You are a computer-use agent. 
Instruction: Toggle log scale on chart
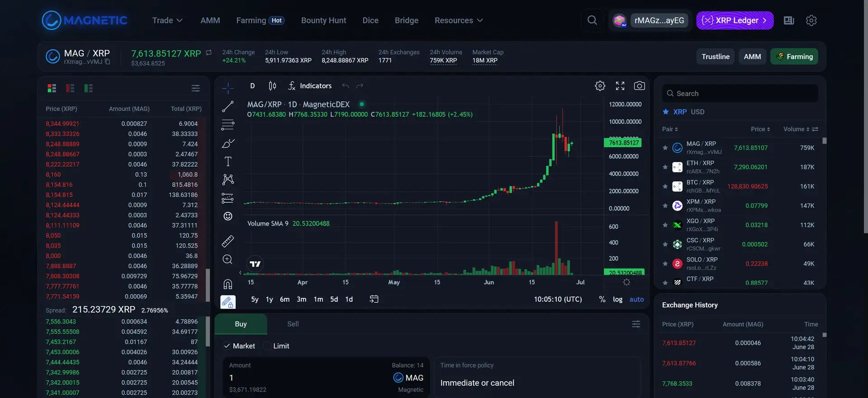[617, 300]
